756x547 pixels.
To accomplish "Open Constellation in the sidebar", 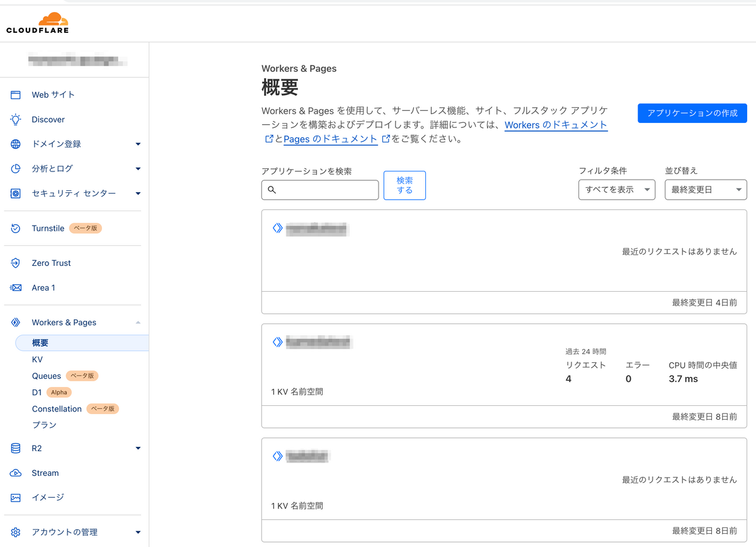I will coord(57,408).
